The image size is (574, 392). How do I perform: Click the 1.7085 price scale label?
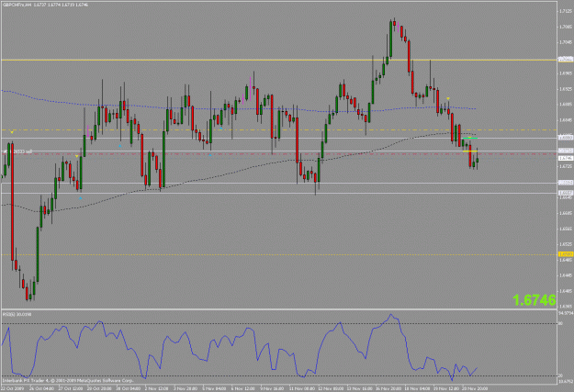click(x=565, y=27)
